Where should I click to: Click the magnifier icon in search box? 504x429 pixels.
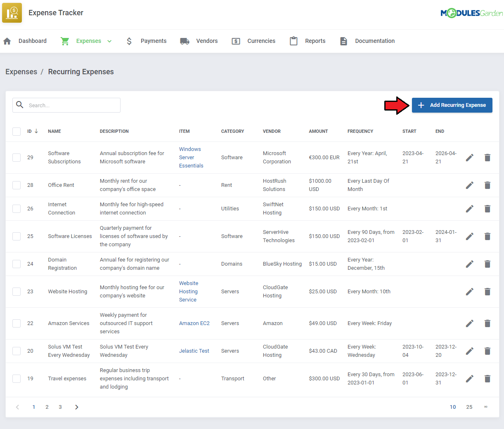tap(20, 105)
